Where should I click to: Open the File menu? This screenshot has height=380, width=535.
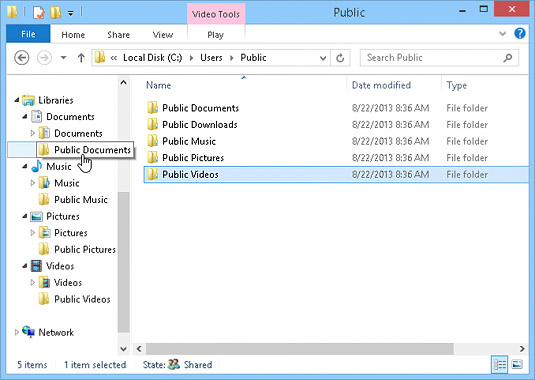[28, 34]
